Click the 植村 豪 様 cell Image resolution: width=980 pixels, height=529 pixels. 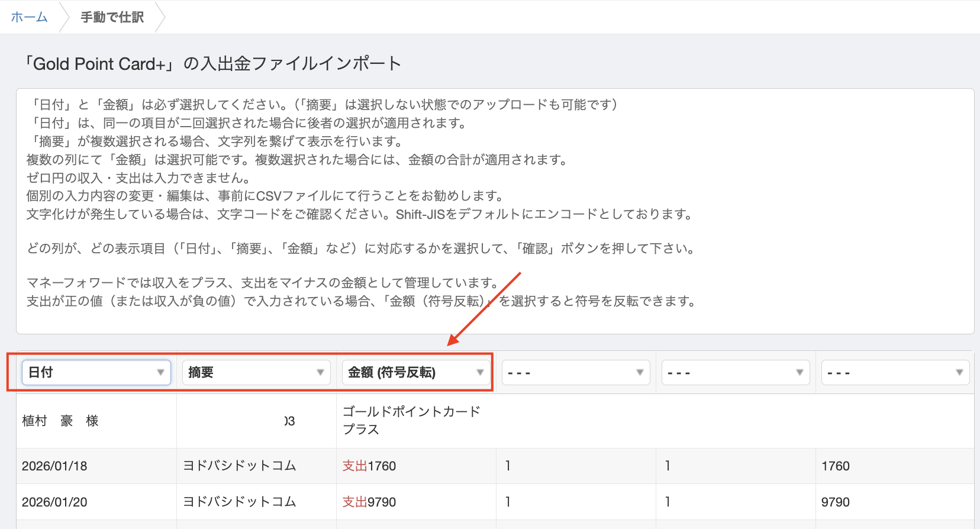click(60, 421)
